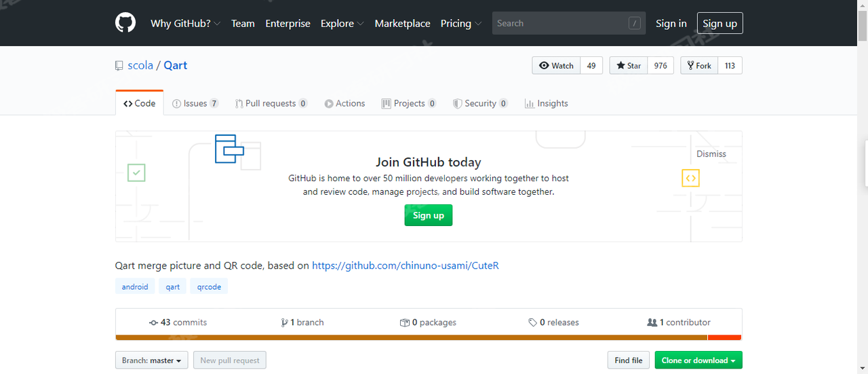Expand the Pricing dropdown menu
This screenshot has width=868, height=374.
pyautogui.click(x=461, y=23)
